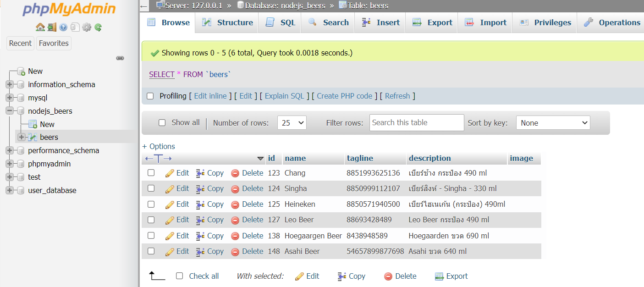Image resolution: width=644 pixels, height=287 pixels.
Task: Click the Home icon in the sidebar
Action: click(x=40, y=28)
